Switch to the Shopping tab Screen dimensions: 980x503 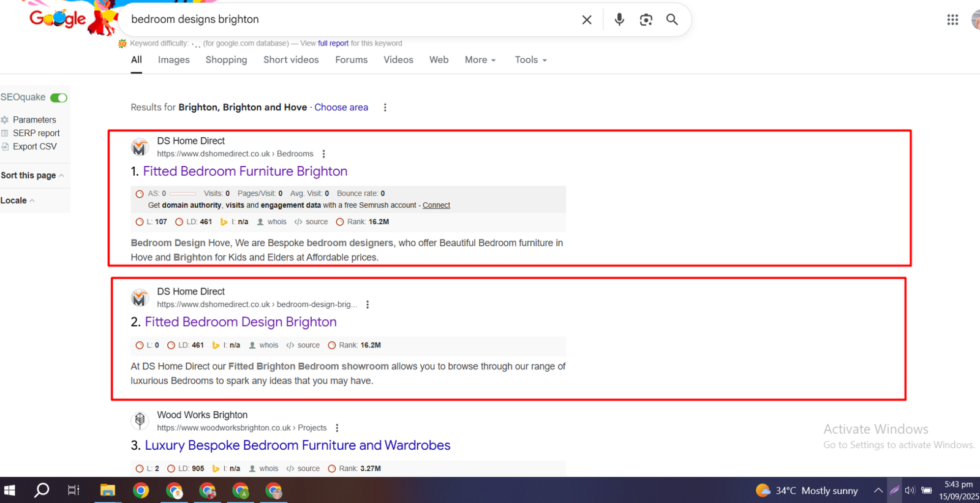226,60
